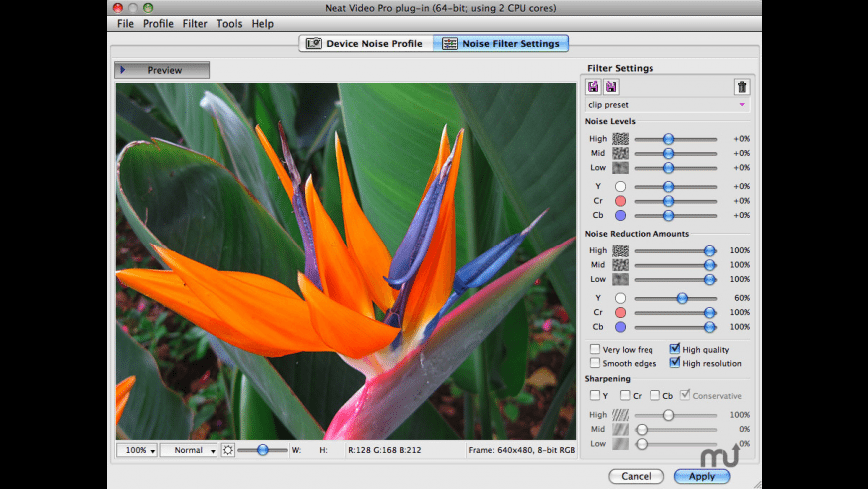Click the Noise Levels High slider handle
Image resolution: width=868 pixels, height=489 pixels.
(668, 139)
